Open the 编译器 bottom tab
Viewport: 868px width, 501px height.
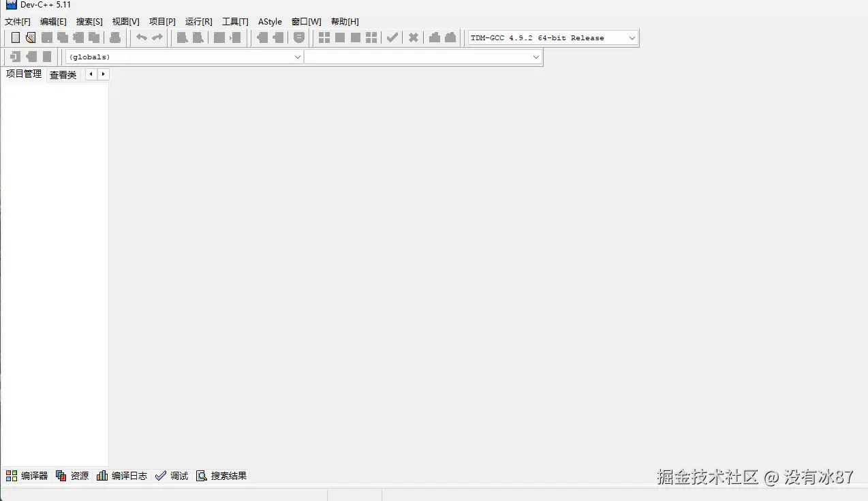[x=27, y=476]
